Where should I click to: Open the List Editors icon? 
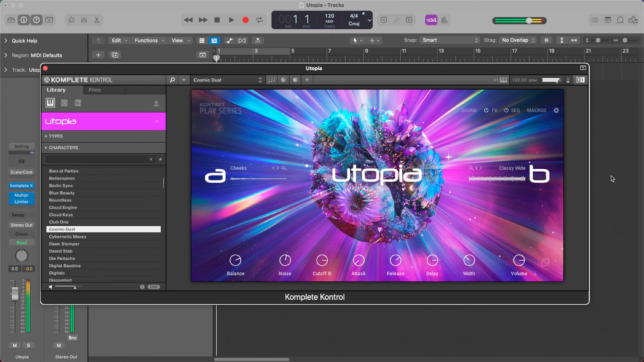click(x=595, y=20)
